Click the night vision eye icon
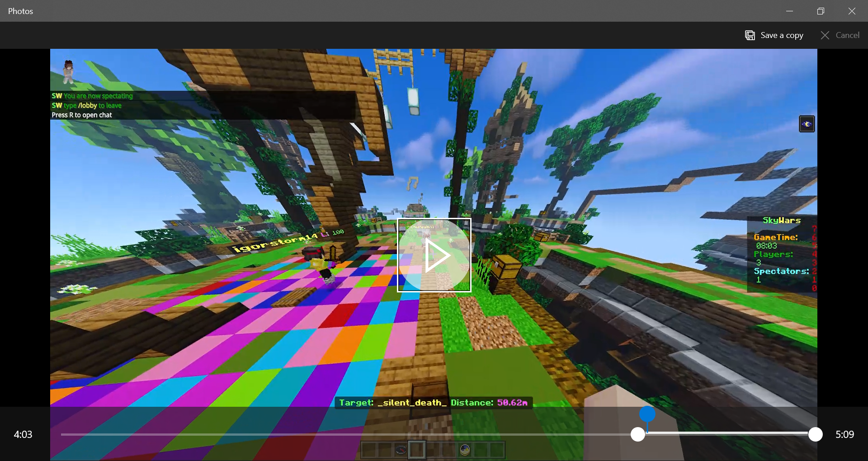 click(807, 124)
